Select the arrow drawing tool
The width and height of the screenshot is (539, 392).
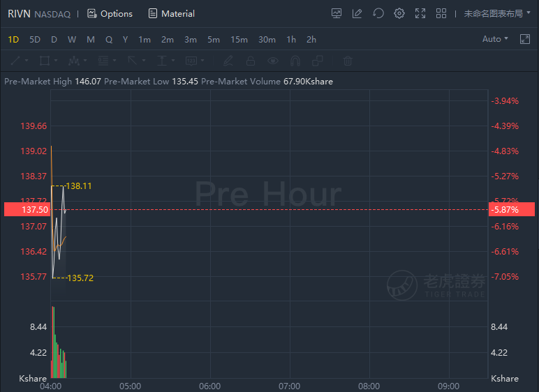point(133,61)
